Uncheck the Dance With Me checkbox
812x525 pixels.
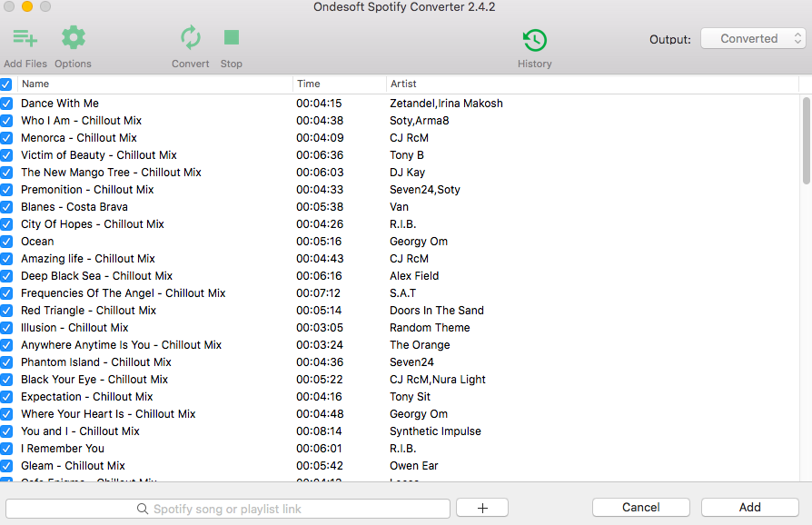(6, 103)
